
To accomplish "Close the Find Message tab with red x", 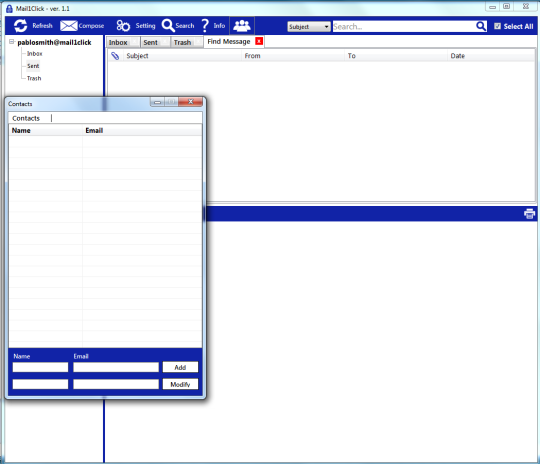I will click(259, 41).
